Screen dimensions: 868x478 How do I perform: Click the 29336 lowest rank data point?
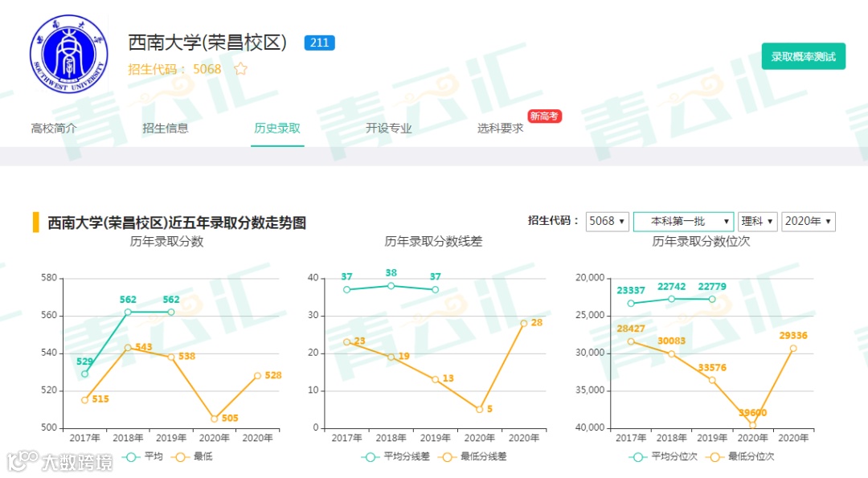(x=792, y=349)
